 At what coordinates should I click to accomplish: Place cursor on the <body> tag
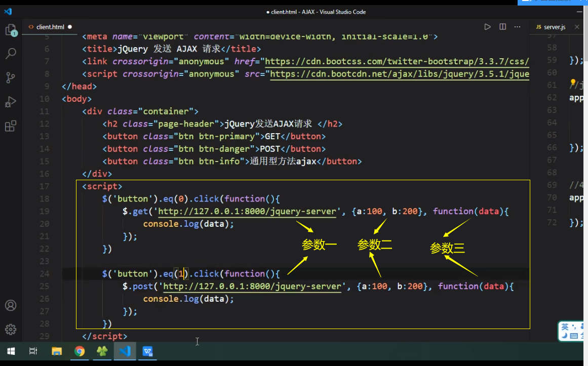pyautogui.click(x=77, y=99)
